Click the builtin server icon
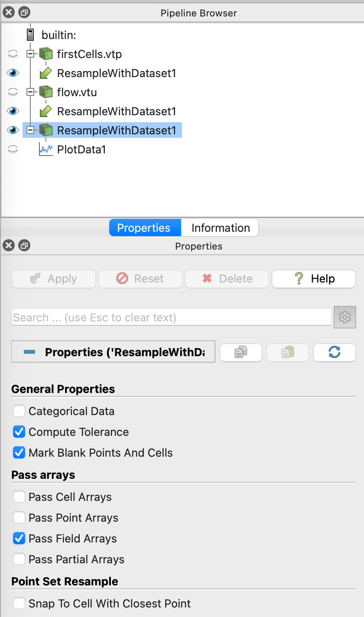 click(x=30, y=35)
